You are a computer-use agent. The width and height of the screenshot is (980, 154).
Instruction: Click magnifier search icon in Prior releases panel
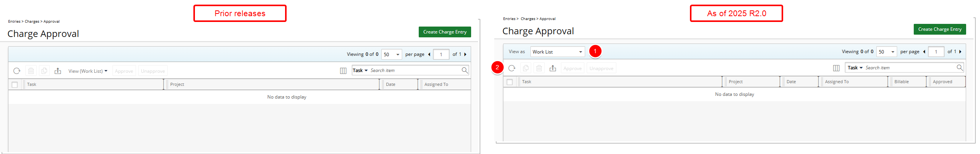point(465,70)
